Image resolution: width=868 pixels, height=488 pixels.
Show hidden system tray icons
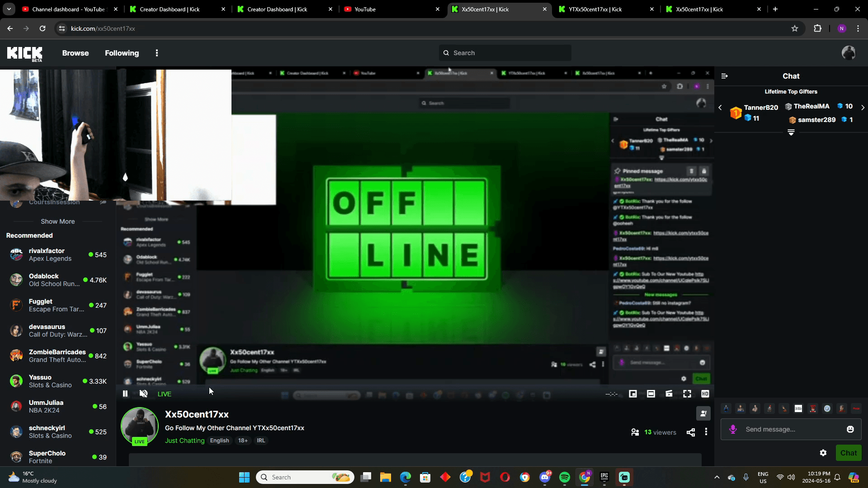(717, 477)
